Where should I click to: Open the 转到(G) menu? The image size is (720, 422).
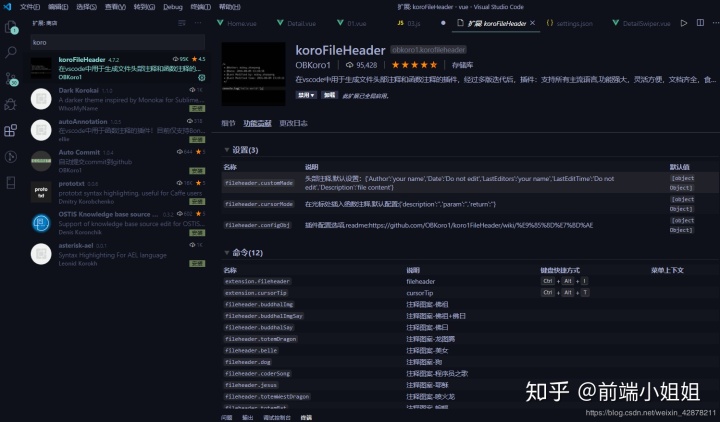click(x=144, y=7)
